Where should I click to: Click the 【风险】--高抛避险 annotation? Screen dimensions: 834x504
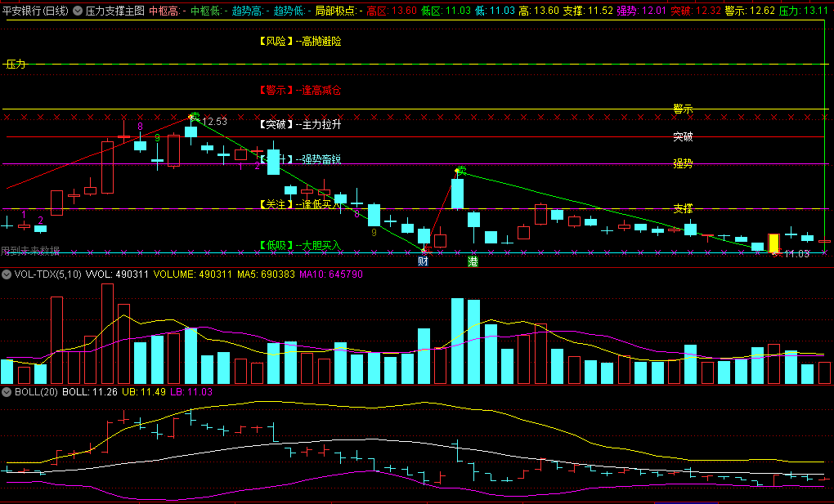click(x=300, y=42)
